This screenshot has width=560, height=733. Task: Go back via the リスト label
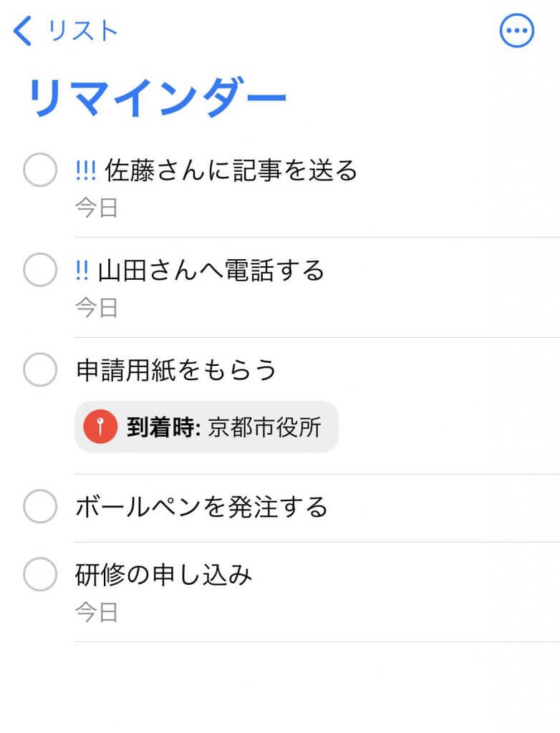[x=83, y=31]
